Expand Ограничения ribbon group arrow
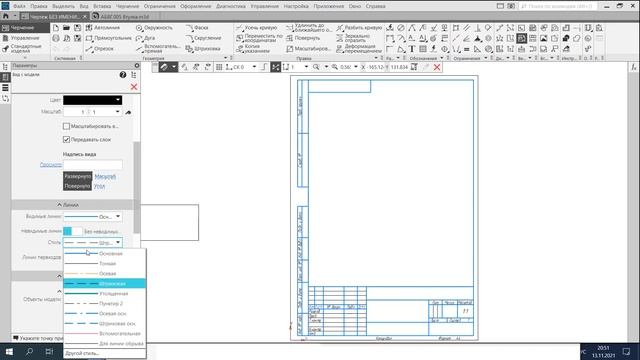Screen dimensions: 640x360 [486, 58]
